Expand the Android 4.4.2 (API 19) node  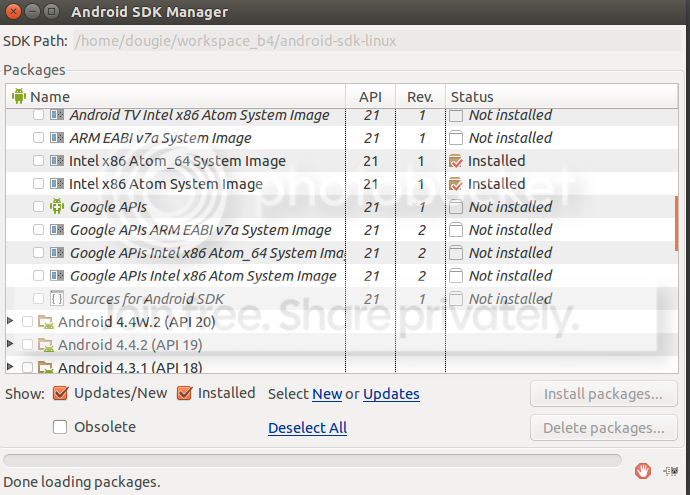11,344
